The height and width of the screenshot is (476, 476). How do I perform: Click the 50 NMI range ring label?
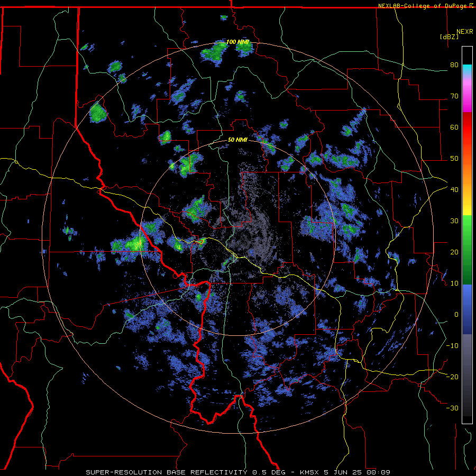pyautogui.click(x=237, y=140)
